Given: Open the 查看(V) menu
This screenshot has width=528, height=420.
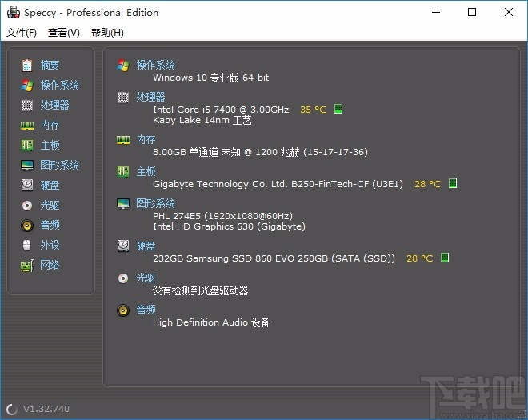Looking at the screenshot, I should click(64, 33).
